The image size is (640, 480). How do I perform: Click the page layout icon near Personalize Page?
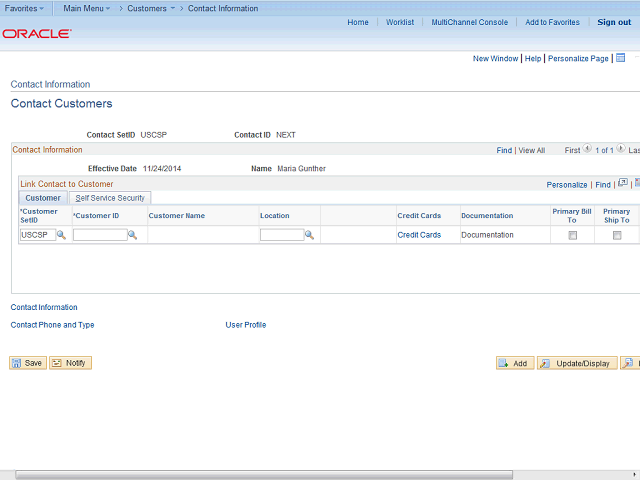pos(620,58)
